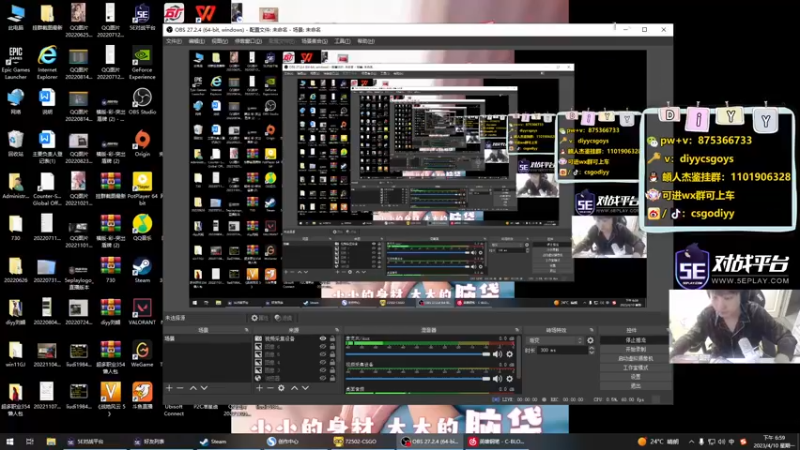Open source properties gear in the Sources toolbar
This screenshot has width=800, height=450.
281,388
